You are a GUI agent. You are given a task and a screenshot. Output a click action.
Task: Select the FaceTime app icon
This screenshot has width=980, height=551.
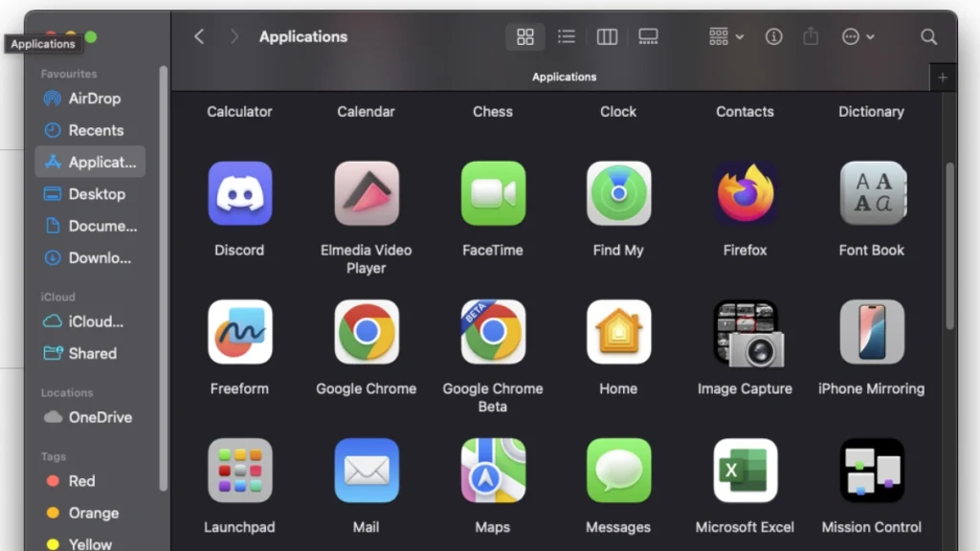coord(493,193)
